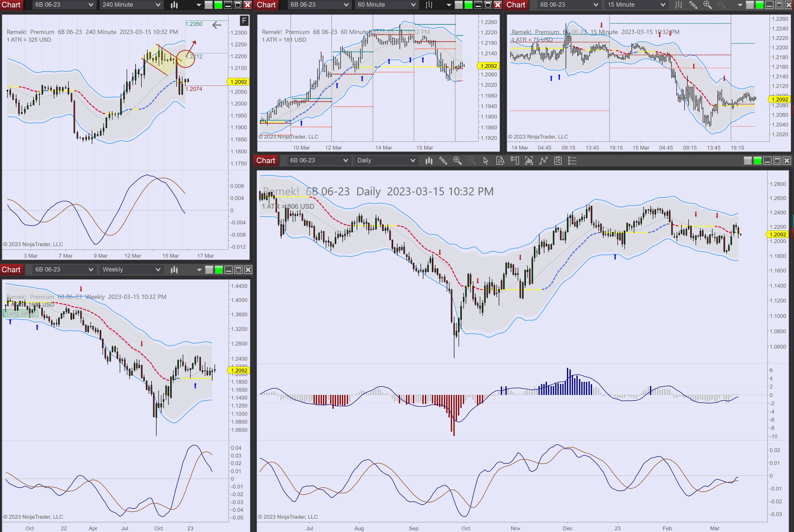Toggle green instrument link on 60 Minute chart

(x=468, y=5)
